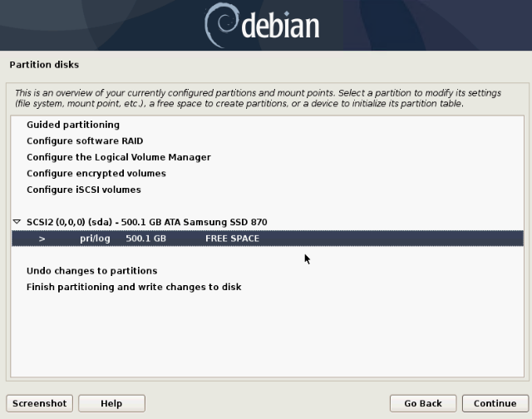Screen dimensions: 532x419
Task: Click the Continue button
Action: (495, 403)
